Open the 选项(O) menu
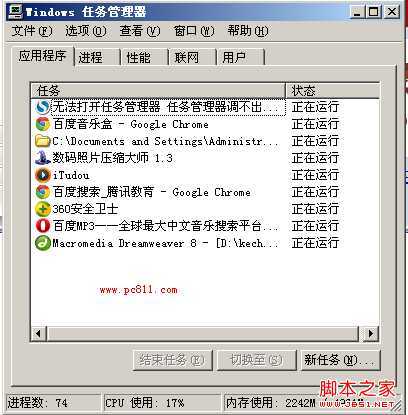The width and height of the screenshot is (408, 415). click(x=86, y=31)
